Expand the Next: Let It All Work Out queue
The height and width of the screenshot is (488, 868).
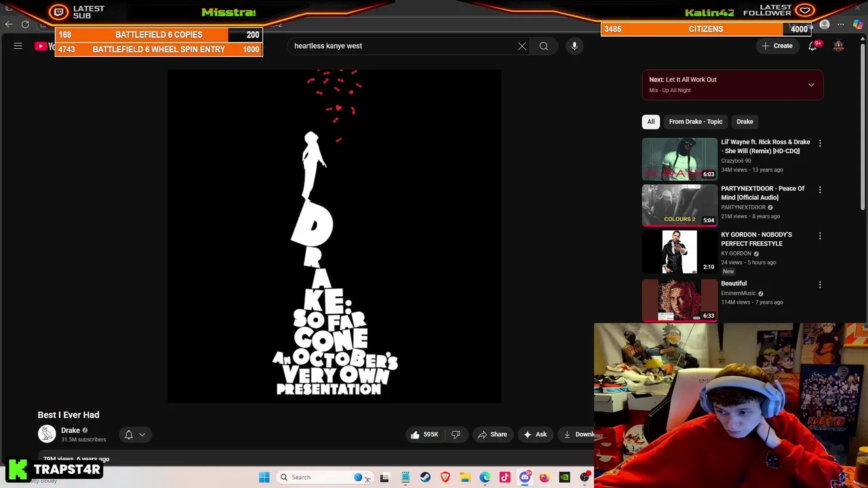811,85
